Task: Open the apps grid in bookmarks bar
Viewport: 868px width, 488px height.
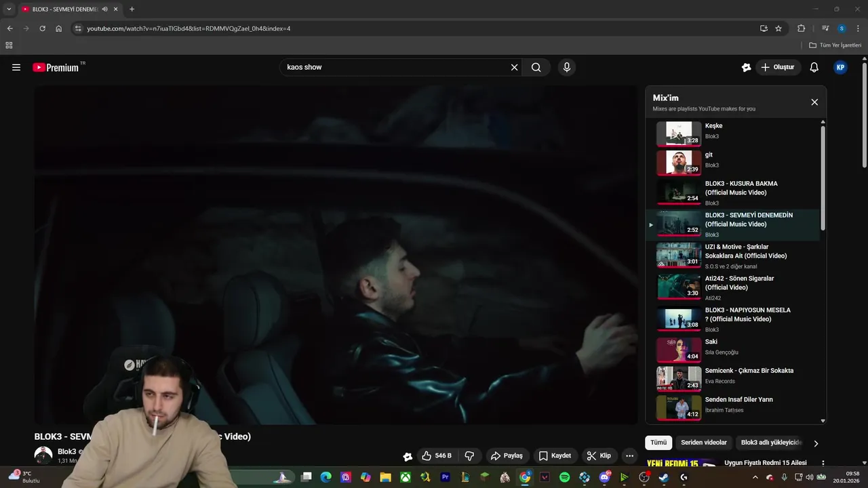Action: click(x=9, y=45)
